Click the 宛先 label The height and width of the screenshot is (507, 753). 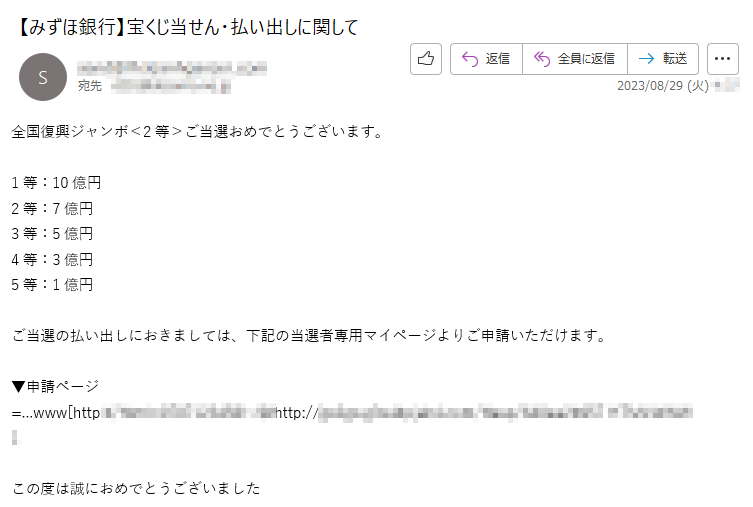tap(90, 86)
